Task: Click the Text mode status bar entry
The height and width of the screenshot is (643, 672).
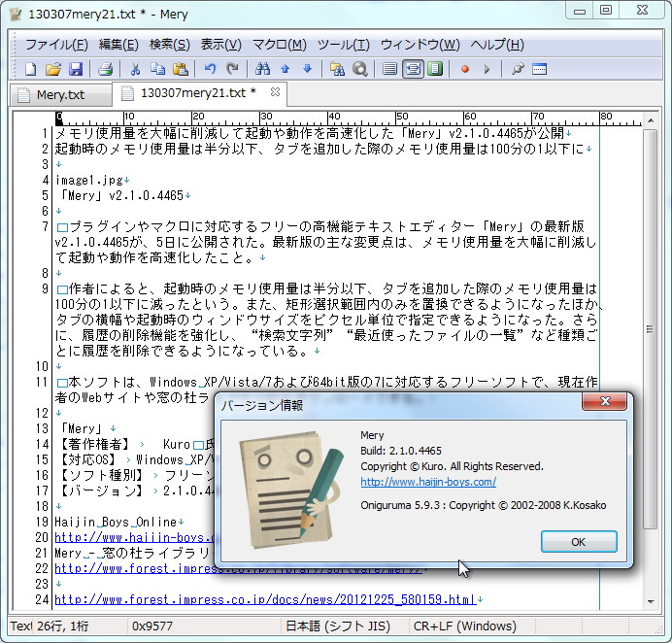Action: click(20, 626)
